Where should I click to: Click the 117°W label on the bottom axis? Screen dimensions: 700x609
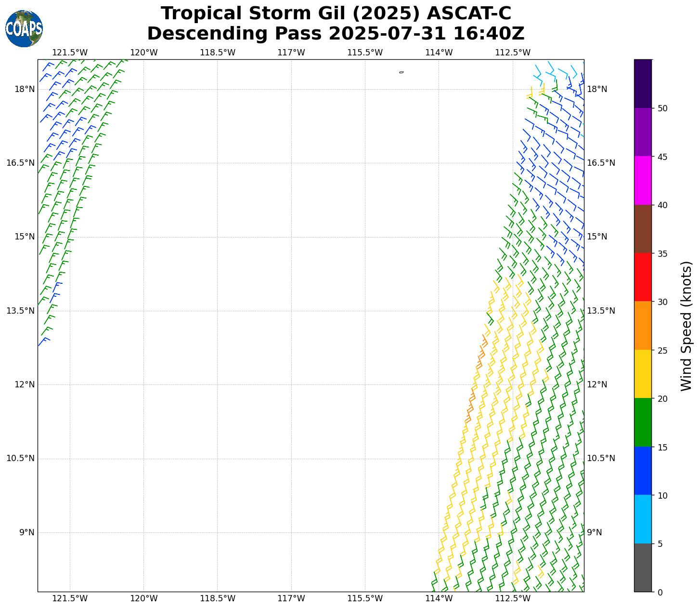(291, 599)
